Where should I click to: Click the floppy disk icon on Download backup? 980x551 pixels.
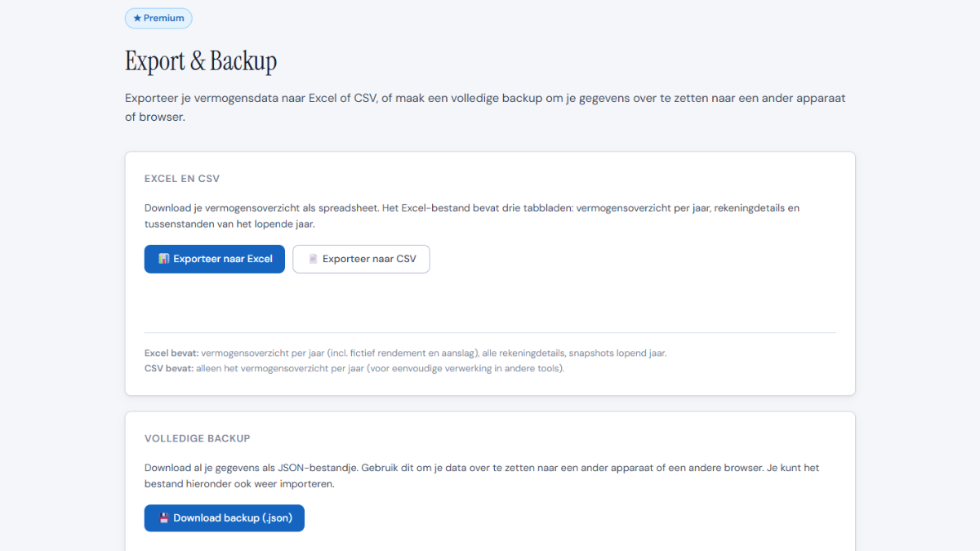[x=163, y=518]
